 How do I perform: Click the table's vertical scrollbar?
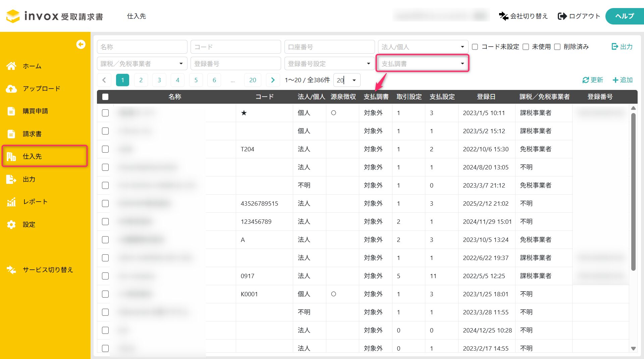coord(633,191)
